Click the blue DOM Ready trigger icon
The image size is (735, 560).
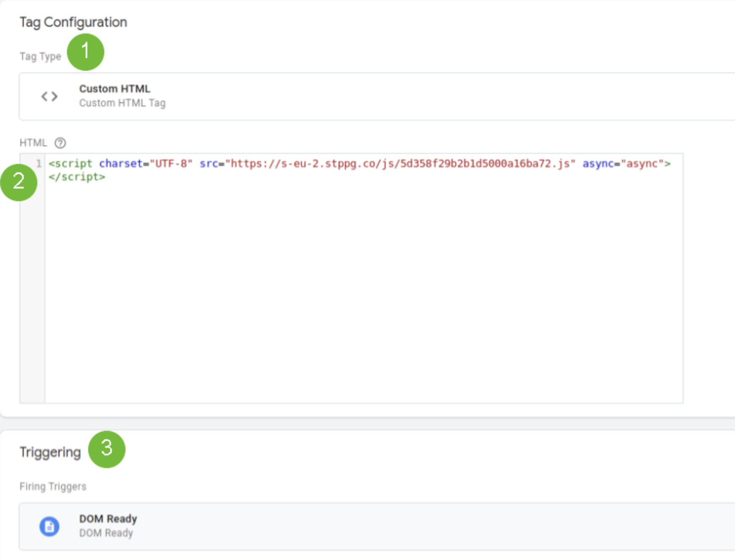pos(49,527)
